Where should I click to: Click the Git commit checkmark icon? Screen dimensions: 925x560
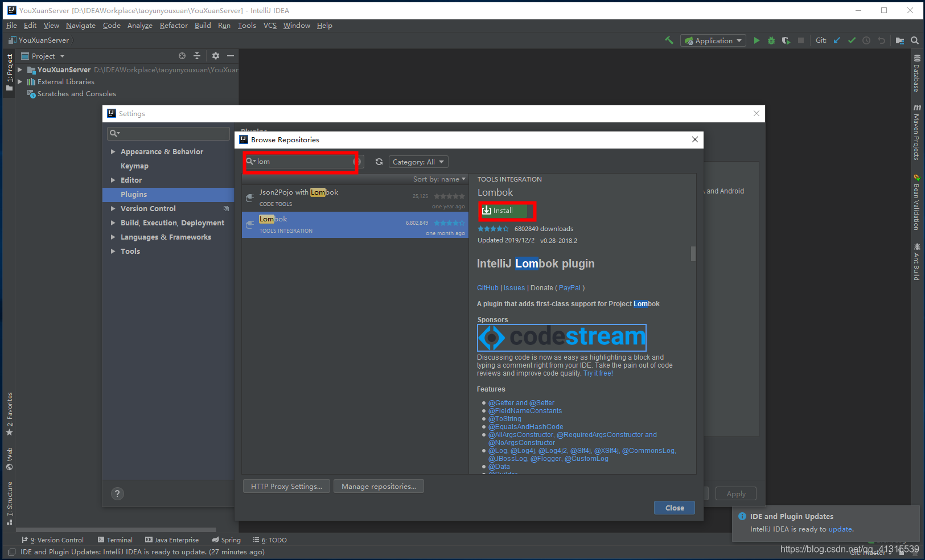[x=852, y=40]
